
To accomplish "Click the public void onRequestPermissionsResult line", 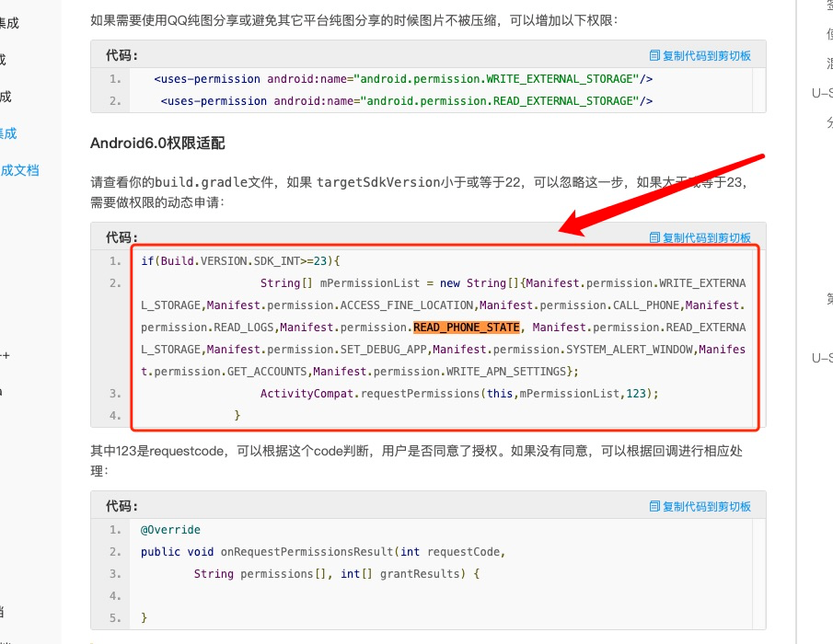I will pyautogui.click(x=323, y=552).
